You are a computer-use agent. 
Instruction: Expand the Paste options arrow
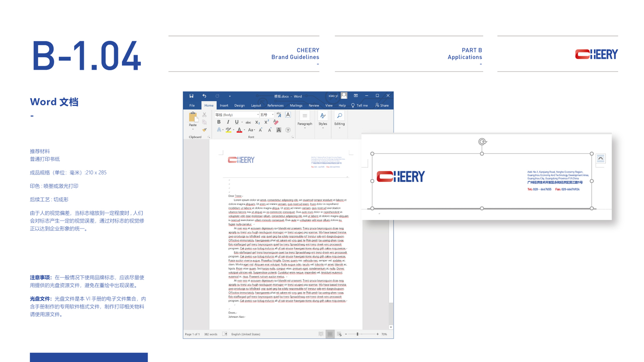pyautogui.click(x=193, y=129)
